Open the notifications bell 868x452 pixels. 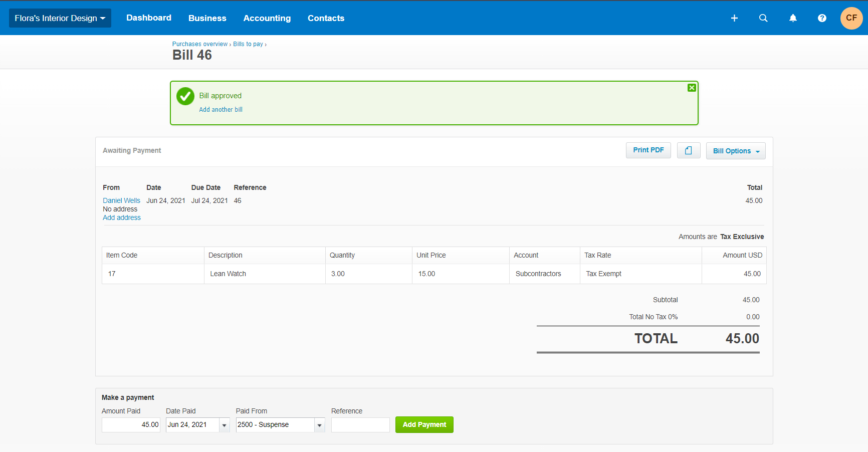point(793,18)
